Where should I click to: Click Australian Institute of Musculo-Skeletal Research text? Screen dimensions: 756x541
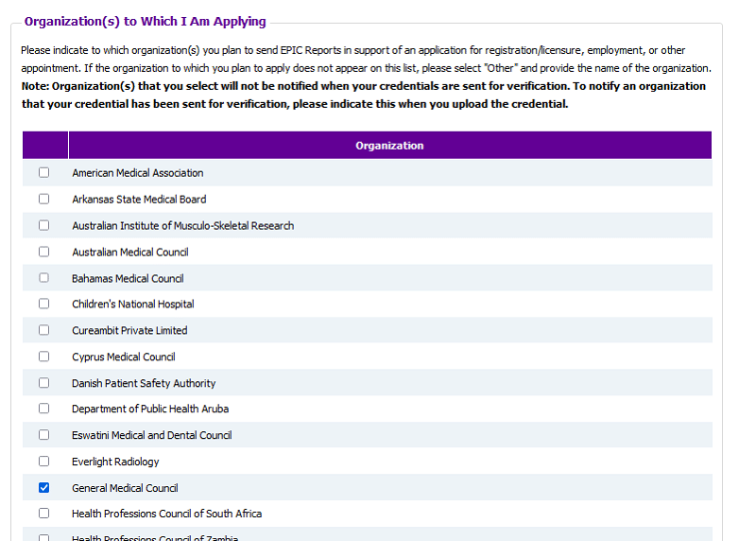coord(182,226)
